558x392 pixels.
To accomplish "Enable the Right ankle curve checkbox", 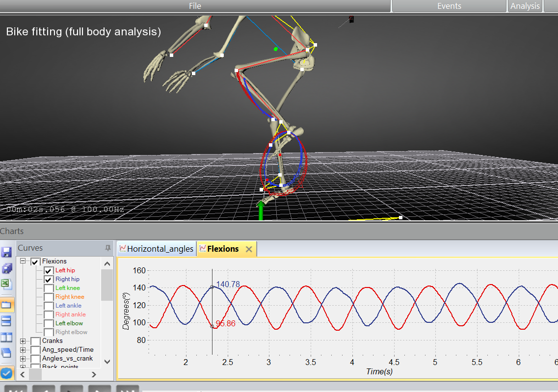I will pyautogui.click(x=49, y=314).
